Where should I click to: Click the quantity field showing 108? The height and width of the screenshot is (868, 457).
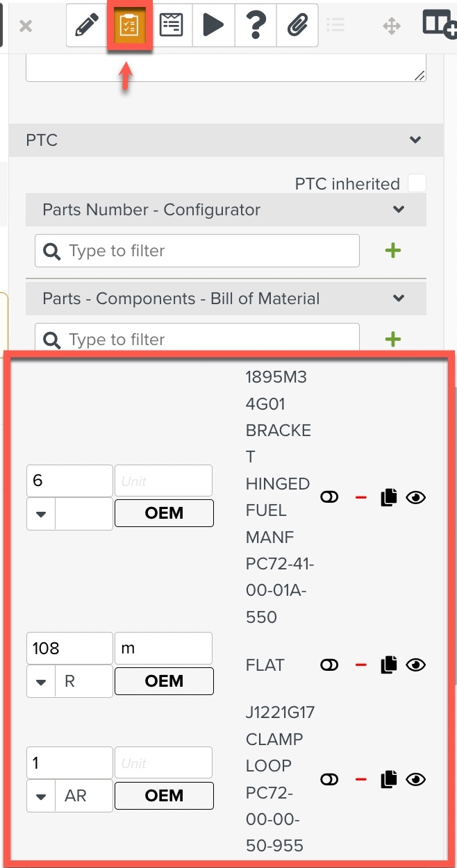[x=69, y=649]
